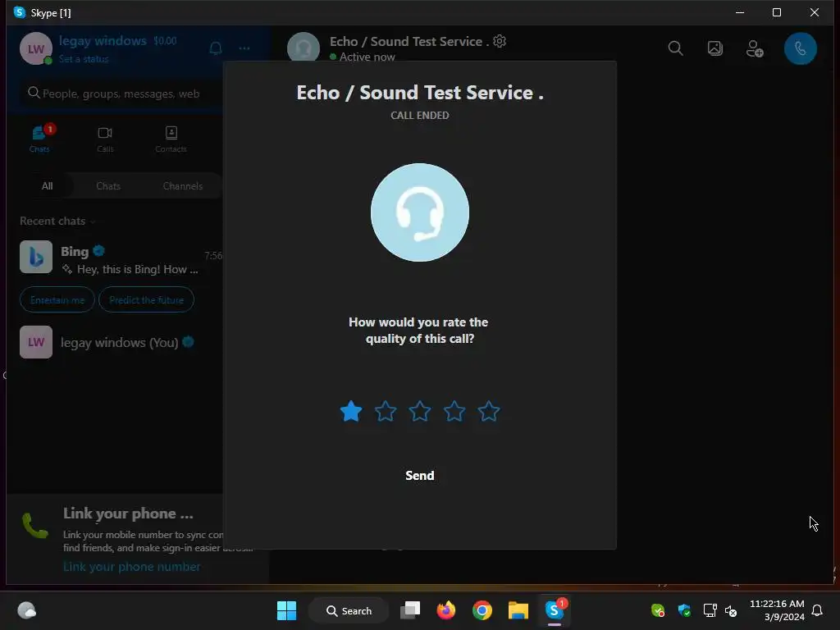Select the Chats filter tab

point(108,186)
